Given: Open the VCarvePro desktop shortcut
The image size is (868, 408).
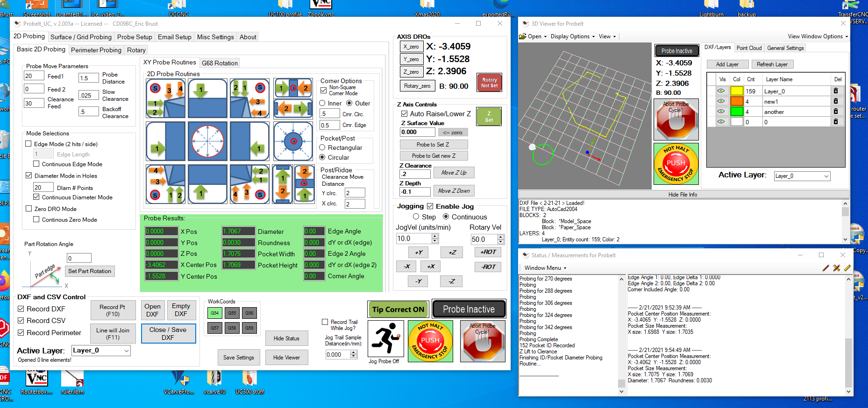Looking at the screenshot, I should click(x=179, y=382).
